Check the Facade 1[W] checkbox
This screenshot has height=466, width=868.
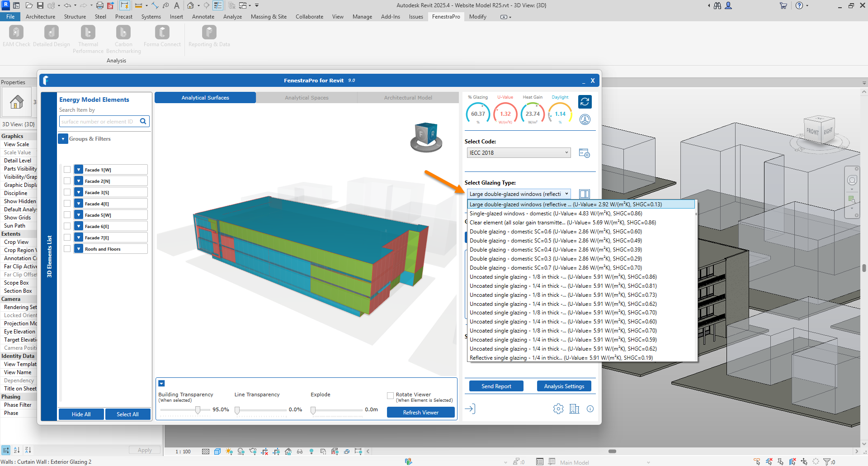(67, 170)
